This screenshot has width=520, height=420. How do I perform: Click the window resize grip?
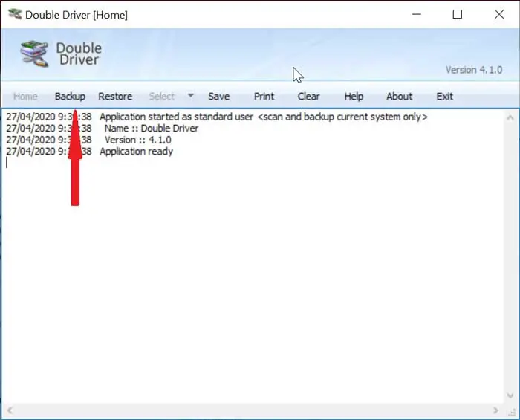pyautogui.click(x=512, y=412)
